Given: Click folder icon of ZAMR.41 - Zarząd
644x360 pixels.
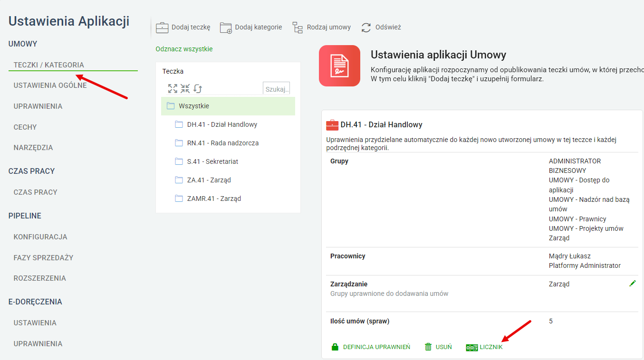Looking at the screenshot, I should click(x=179, y=199).
